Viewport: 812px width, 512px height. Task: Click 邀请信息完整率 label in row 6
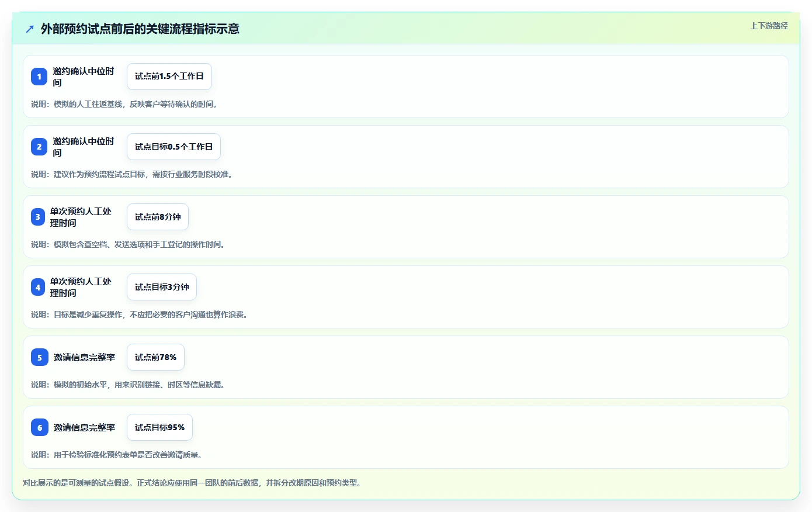(84, 427)
